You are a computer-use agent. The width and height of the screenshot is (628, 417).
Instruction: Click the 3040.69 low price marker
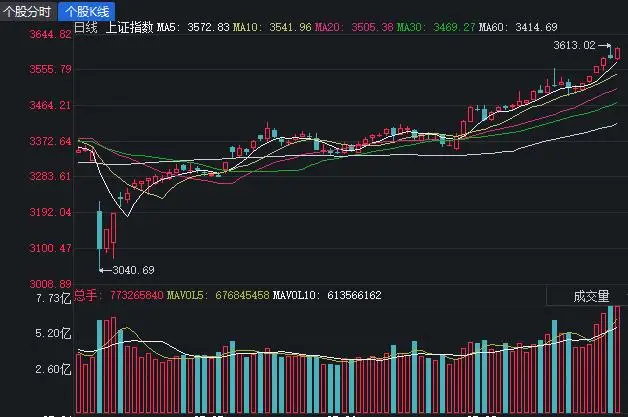coord(133,270)
